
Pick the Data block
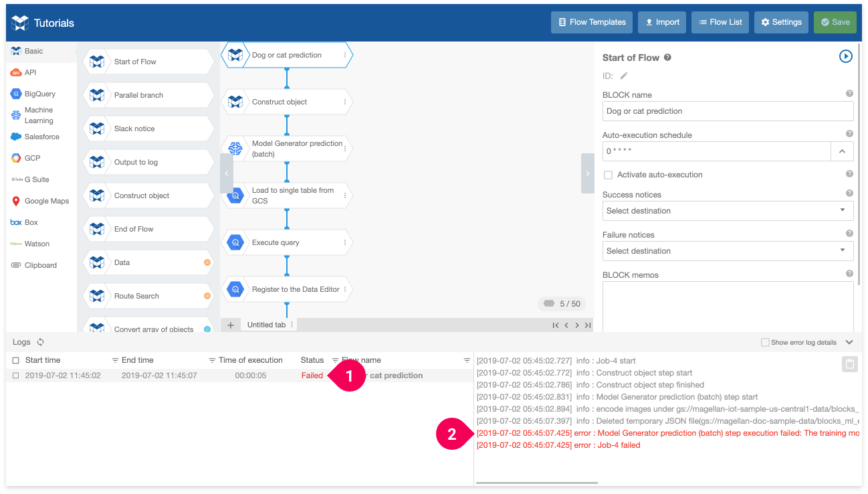(x=148, y=262)
